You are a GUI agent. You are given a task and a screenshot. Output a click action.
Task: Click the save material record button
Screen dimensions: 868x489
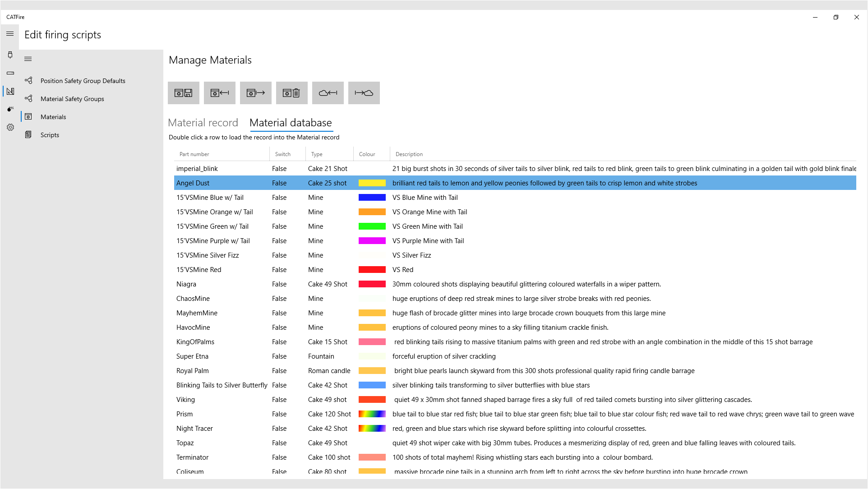tap(183, 93)
